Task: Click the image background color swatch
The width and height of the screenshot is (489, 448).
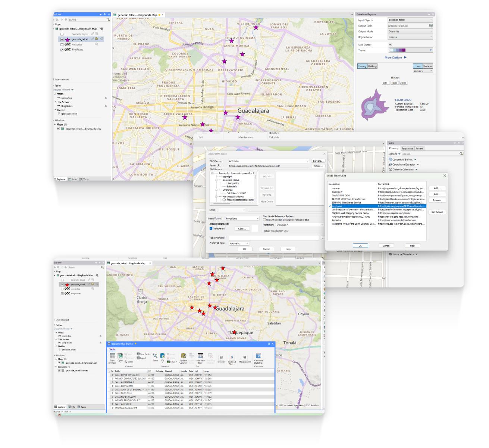Action: pos(255,228)
